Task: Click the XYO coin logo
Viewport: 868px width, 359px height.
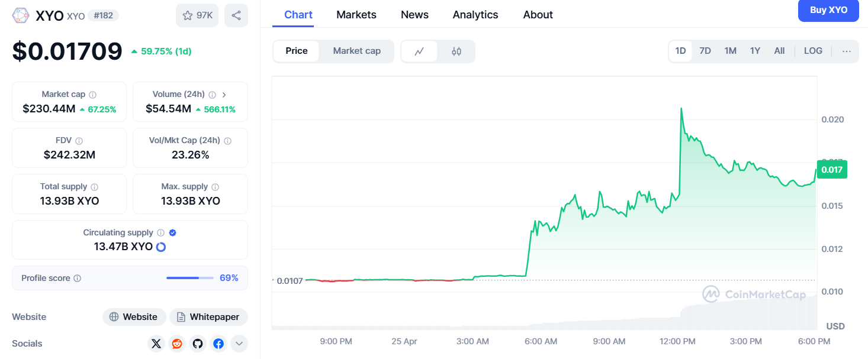Action: pos(21,15)
